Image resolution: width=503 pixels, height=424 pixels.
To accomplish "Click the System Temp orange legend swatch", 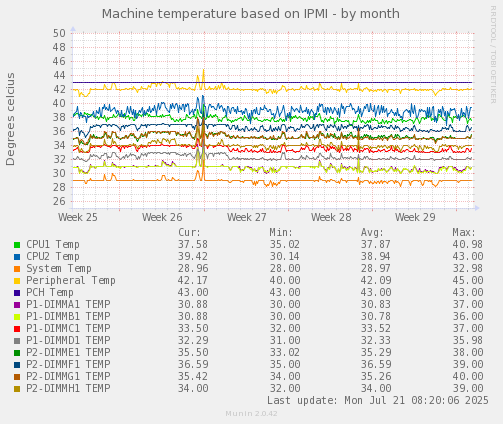I will 17,269.
